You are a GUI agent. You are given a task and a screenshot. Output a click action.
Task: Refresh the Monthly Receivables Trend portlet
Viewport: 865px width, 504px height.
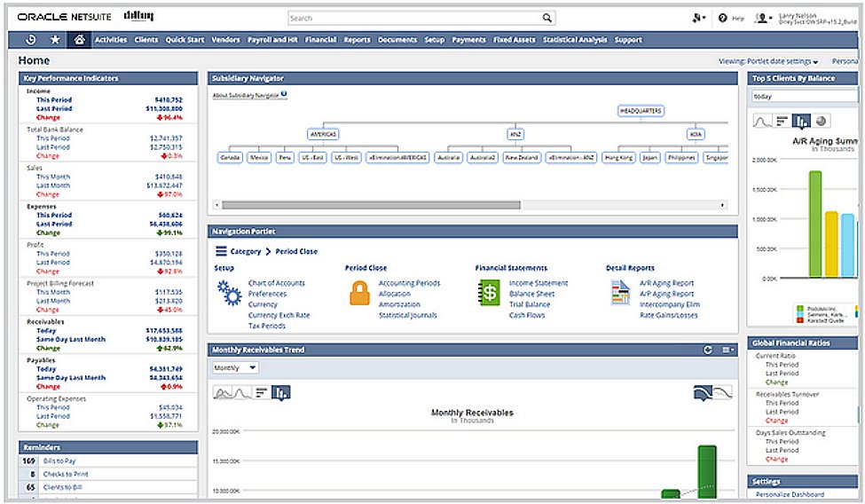(708, 350)
